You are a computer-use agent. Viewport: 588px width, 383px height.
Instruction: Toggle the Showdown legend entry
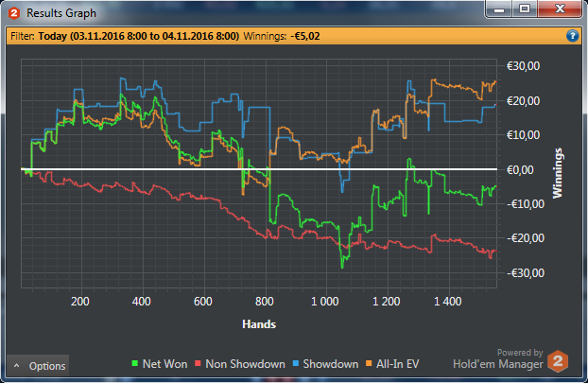pyautogui.click(x=325, y=364)
